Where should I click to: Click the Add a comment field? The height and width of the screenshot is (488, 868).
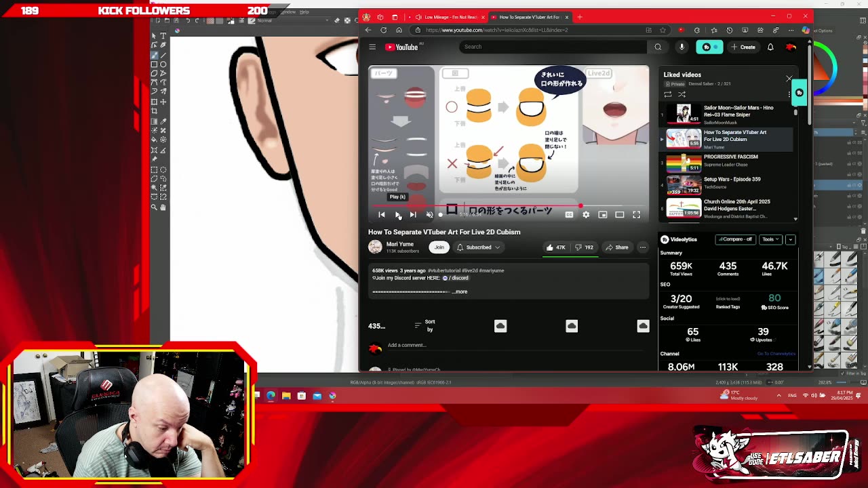tap(407, 345)
